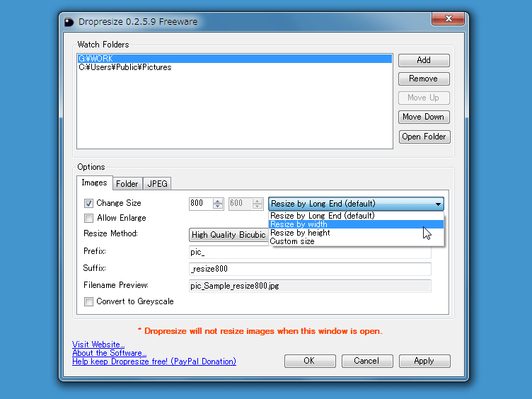Image resolution: width=532 pixels, height=399 pixels.
Task: Click the Apply button
Action: point(424,361)
